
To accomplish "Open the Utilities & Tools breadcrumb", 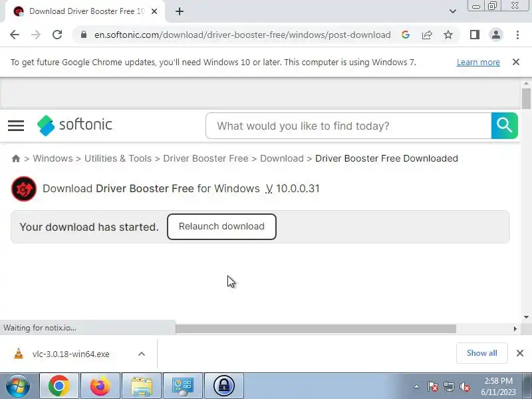I will [118, 158].
